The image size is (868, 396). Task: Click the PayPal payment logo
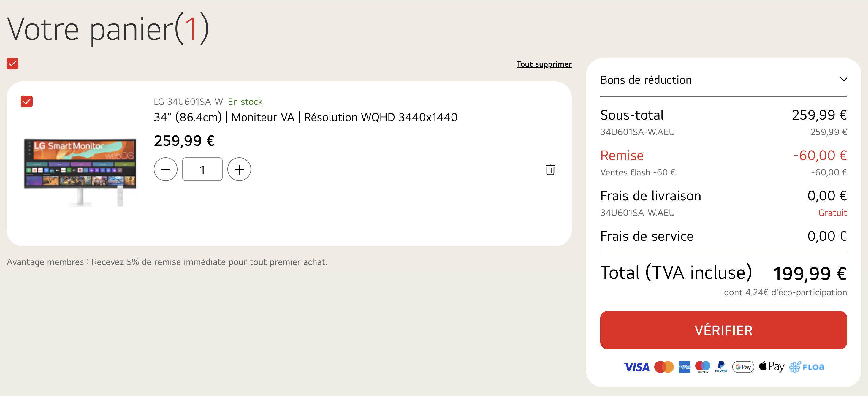[721, 367]
